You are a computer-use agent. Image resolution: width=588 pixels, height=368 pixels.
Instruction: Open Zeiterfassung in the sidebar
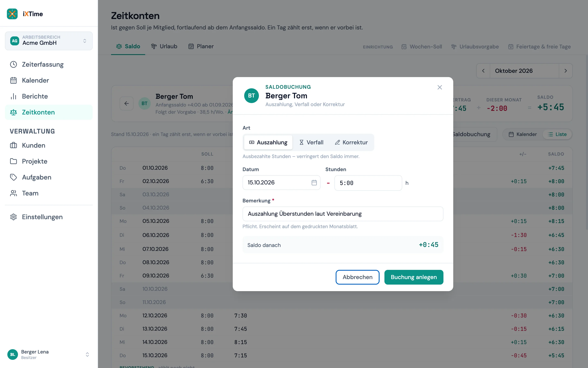(x=49, y=64)
